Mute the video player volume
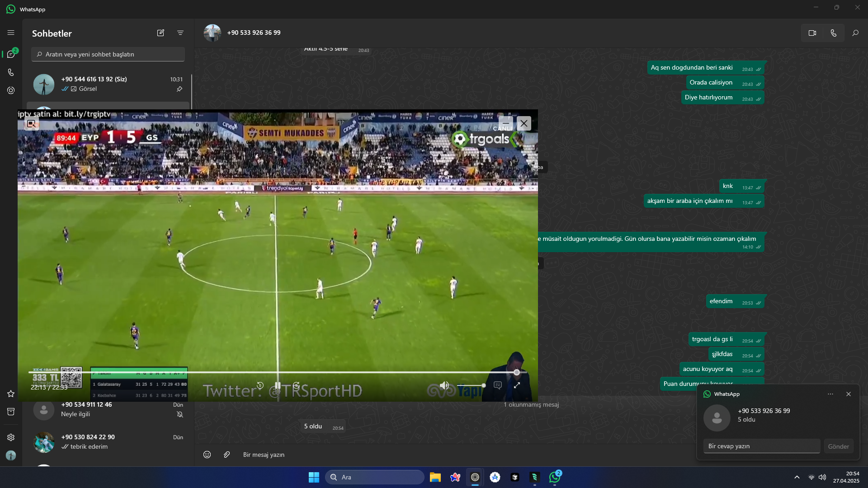The height and width of the screenshot is (488, 868). (x=444, y=385)
